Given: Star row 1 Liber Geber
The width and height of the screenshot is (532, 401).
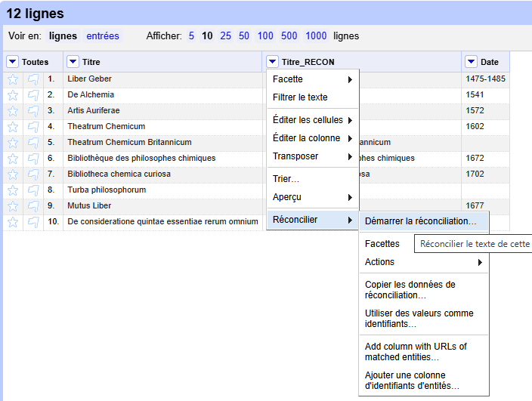Looking at the screenshot, I should click(x=13, y=79).
